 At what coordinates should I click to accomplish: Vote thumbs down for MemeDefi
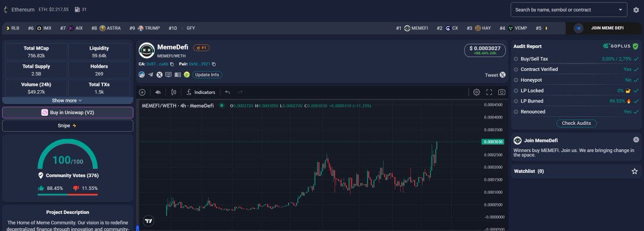click(x=76, y=188)
